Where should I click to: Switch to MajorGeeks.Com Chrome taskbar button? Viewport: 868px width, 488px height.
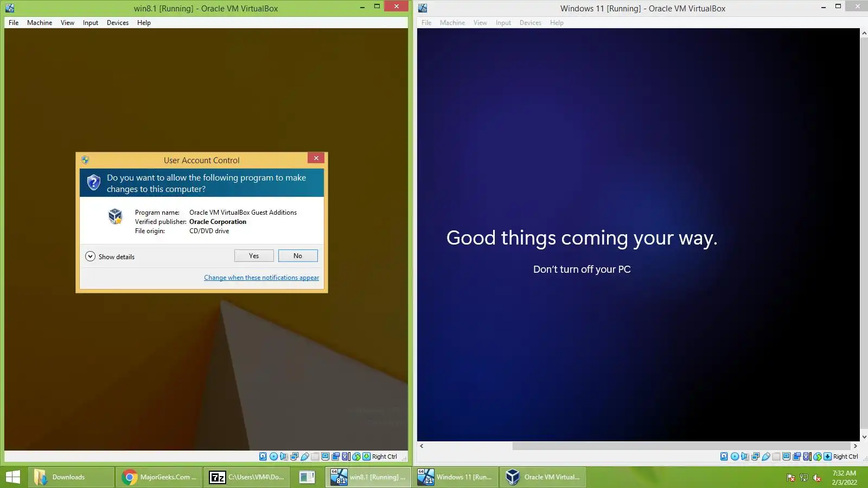(159, 477)
